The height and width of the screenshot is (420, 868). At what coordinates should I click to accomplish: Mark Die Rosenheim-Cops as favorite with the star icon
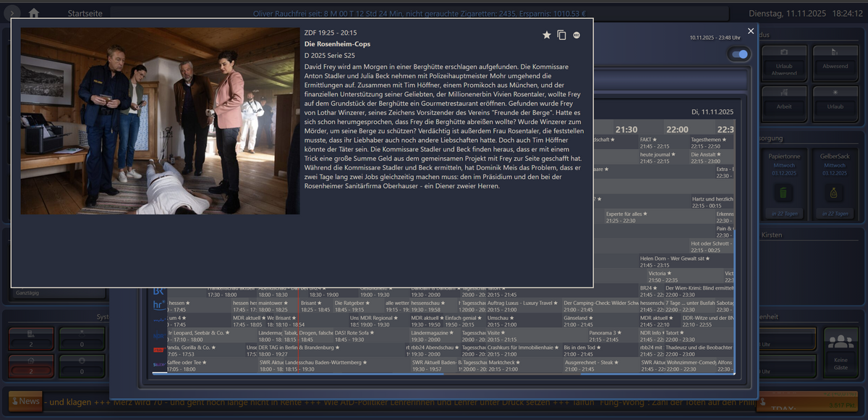tap(547, 35)
